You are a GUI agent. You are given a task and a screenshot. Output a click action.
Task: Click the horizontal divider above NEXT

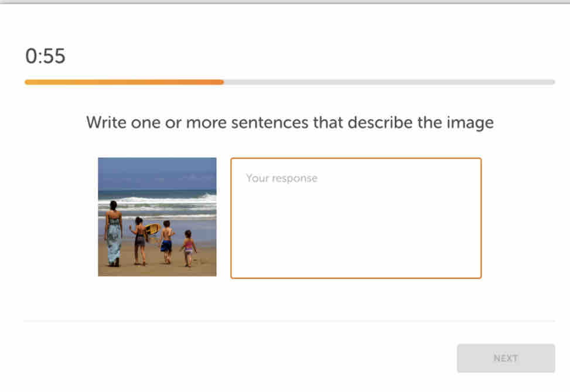pyautogui.click(x=289, y=321)
